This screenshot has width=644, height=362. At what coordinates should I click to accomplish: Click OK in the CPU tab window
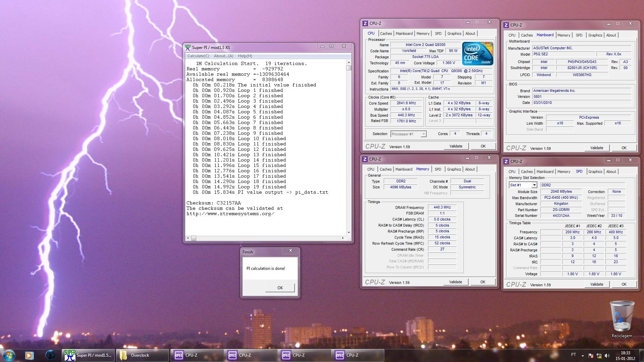coord(483,146)
